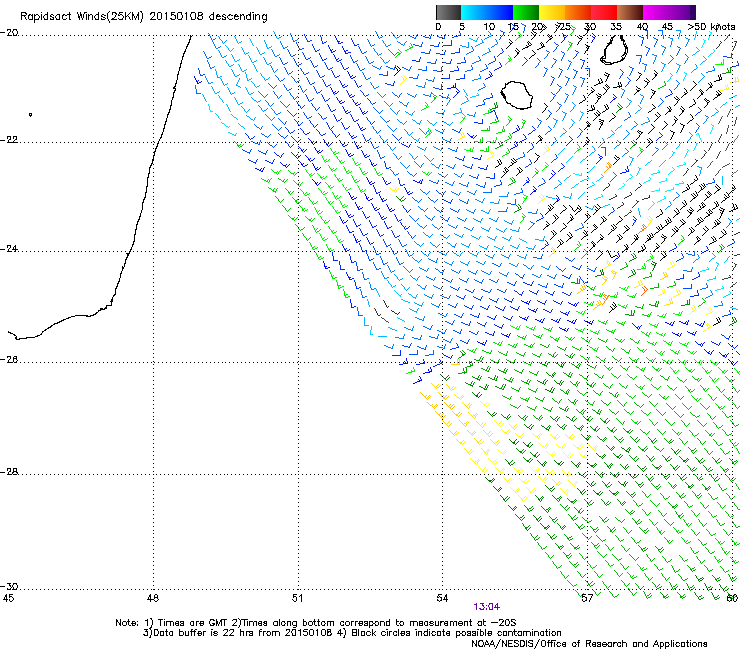The height and width of the screenshot is (650, 740).
Task: Click the "54" longitude axis label
Action: (442, 598)
